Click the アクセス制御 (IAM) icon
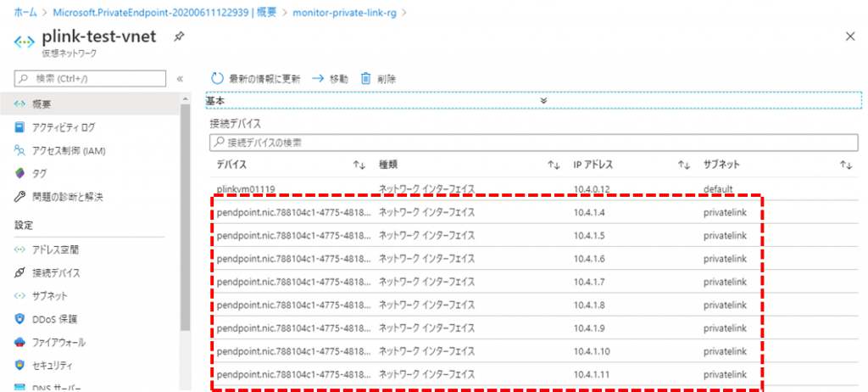The height and width of the screenshot is (392, 868). point(20,150)
